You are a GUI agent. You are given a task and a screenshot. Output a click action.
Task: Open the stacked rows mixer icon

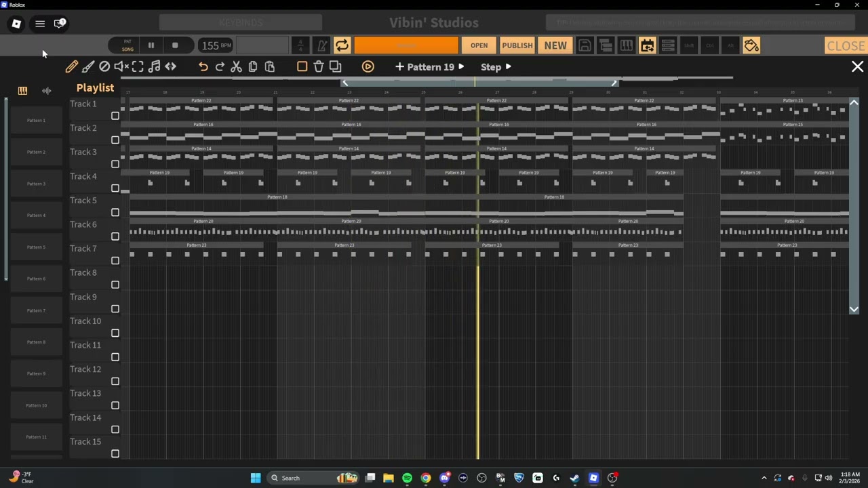[668, 45]
